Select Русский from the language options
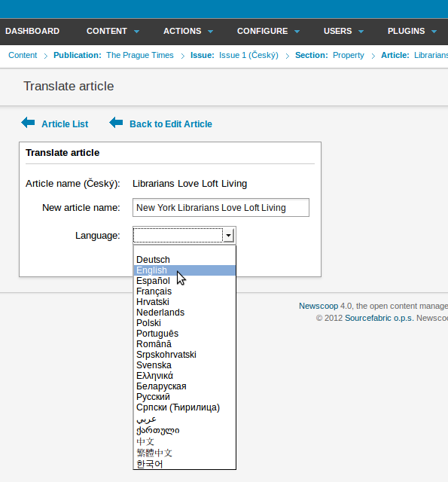This screenshot has height=482, width=448. [184, 397]
